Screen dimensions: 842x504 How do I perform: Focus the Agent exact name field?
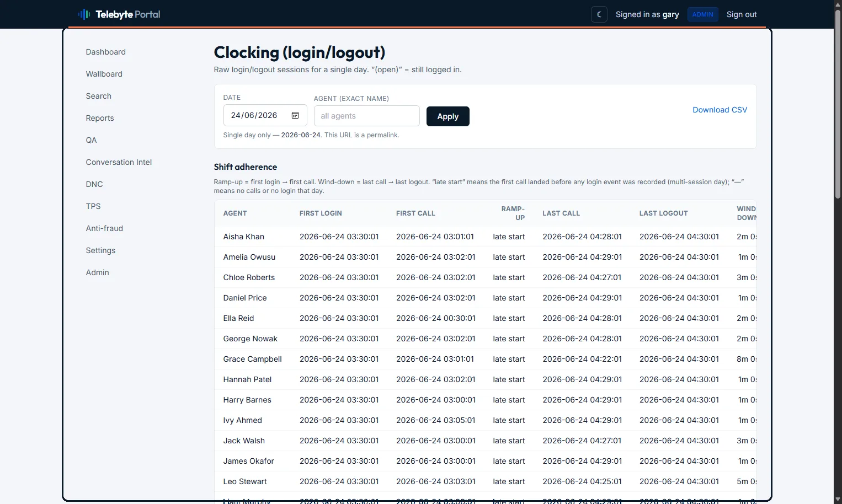click(367, 116)
